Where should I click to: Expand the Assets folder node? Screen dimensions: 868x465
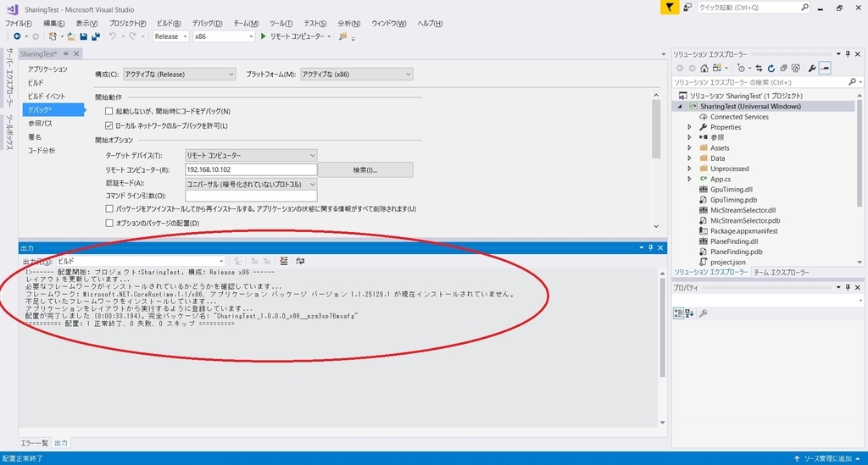pyautogui.click(x=689, y=147)
